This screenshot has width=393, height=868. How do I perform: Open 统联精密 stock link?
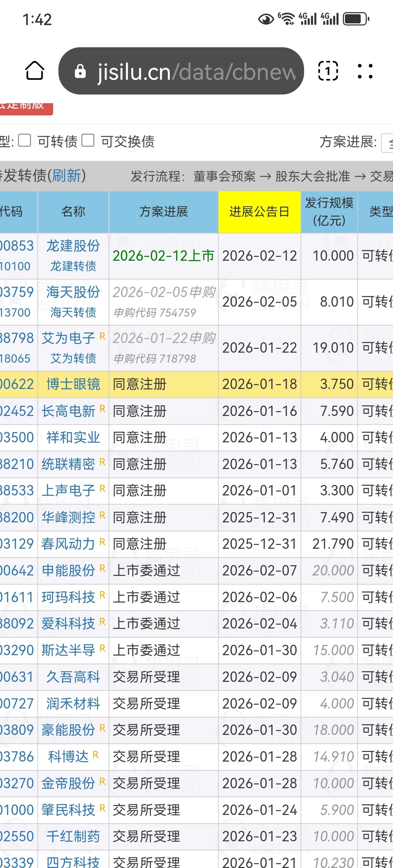click(68, 464)
